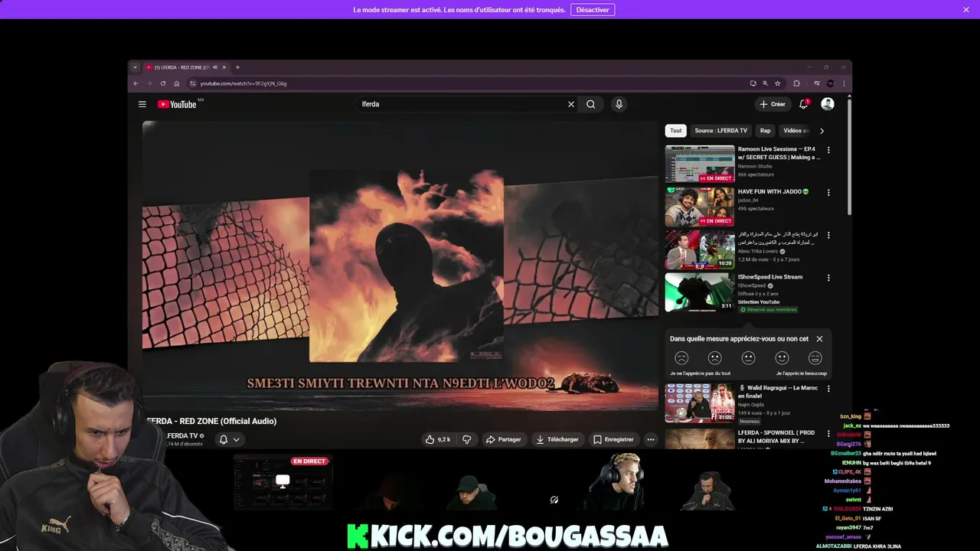Open options for HAVE FUN WITH JADOO
Viewport: 980px width, 551px height.
[828, 193]
